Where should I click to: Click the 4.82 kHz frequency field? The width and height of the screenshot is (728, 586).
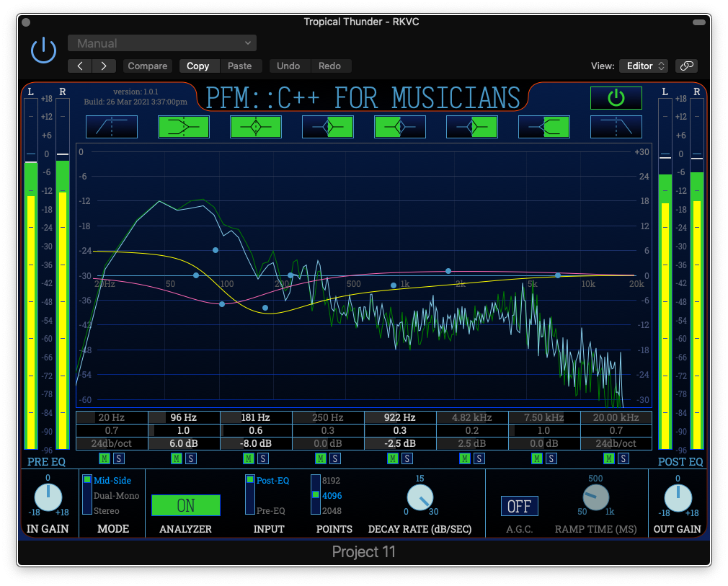tap(471, 417)
